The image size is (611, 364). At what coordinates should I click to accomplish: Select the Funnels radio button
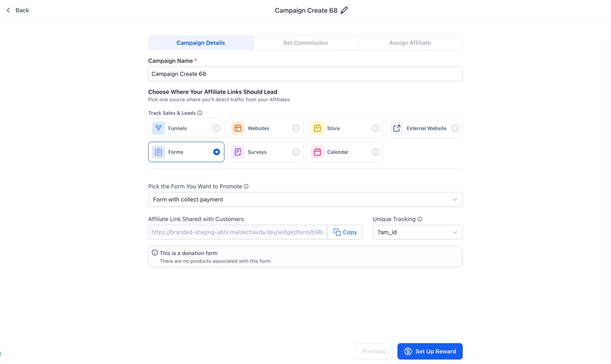216,128
